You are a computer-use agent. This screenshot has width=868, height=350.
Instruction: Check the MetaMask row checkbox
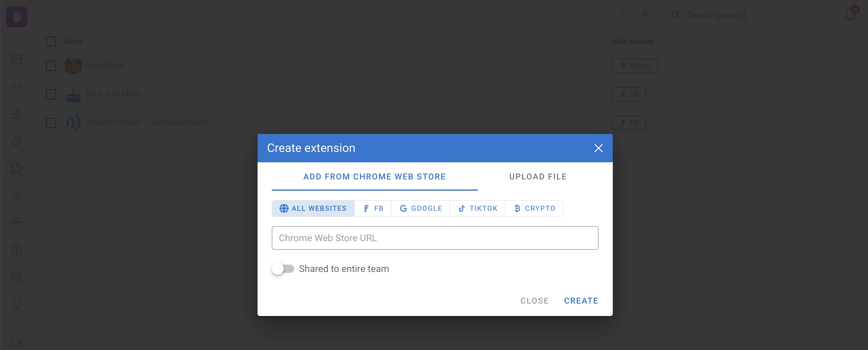[51, 66]
